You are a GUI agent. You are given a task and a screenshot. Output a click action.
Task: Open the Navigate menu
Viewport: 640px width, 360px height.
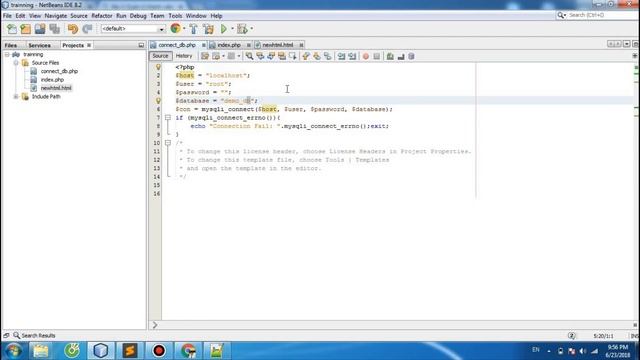(56, 16)
